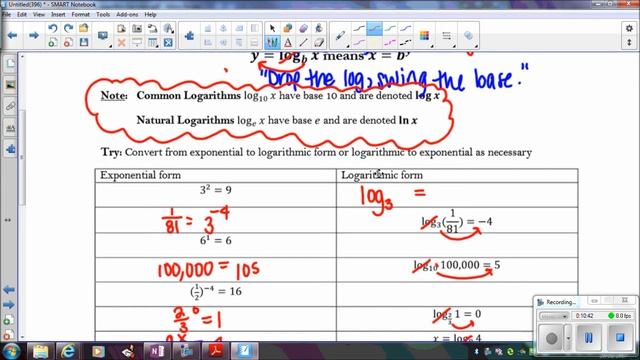The image size is (640, 360).
Task: Open Adobe Reader from the taskbar
Action: tap(216, 351)
